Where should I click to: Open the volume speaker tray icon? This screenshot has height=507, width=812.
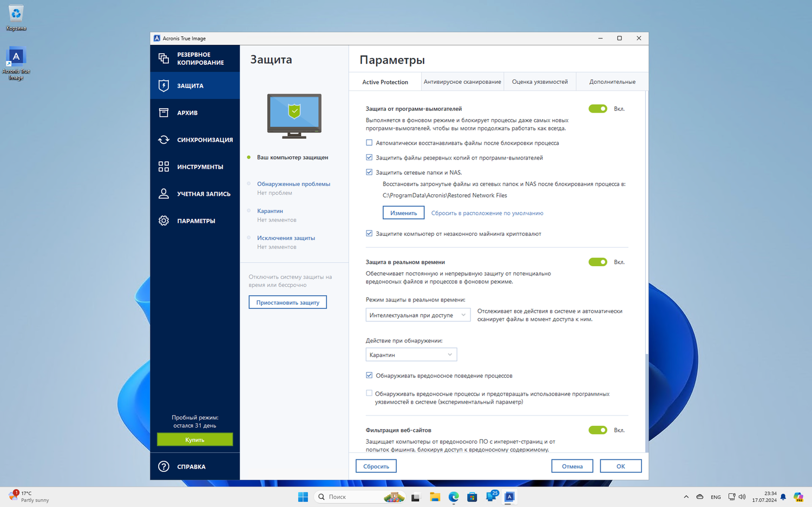pyautogui.click(x=742, y=497)
